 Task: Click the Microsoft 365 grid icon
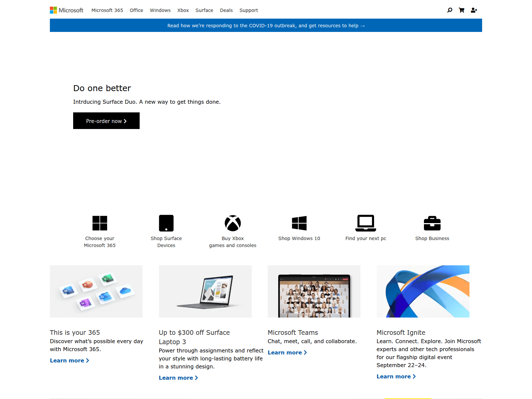click(100, 223)
